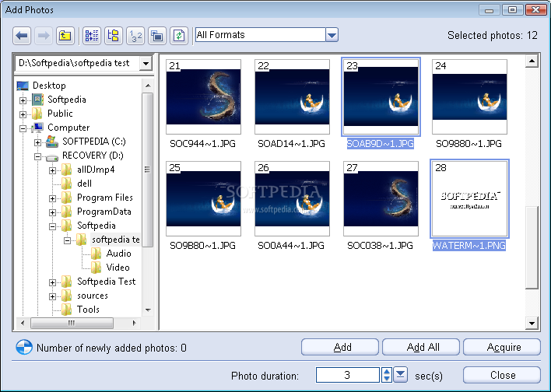The width and height of the screenshot is (551, 392).
Task: Click the Acquire button
Action: pos(502,347)
